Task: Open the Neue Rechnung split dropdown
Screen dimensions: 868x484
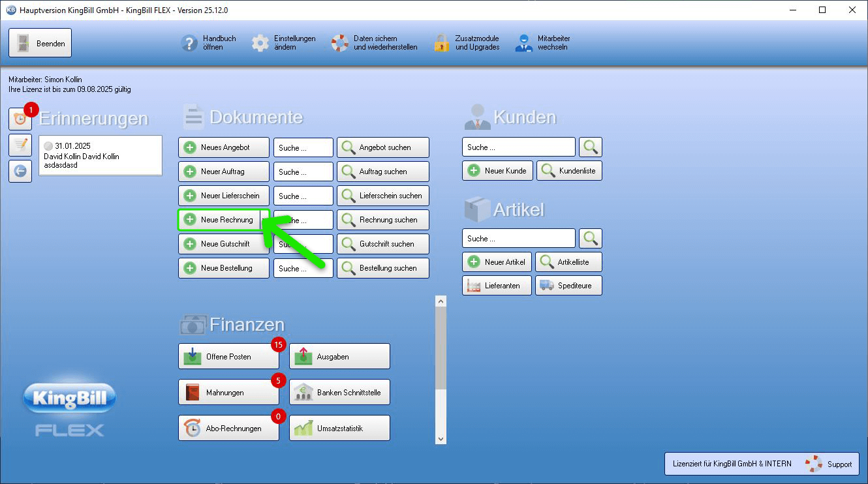Action: (x=264, y=220)
